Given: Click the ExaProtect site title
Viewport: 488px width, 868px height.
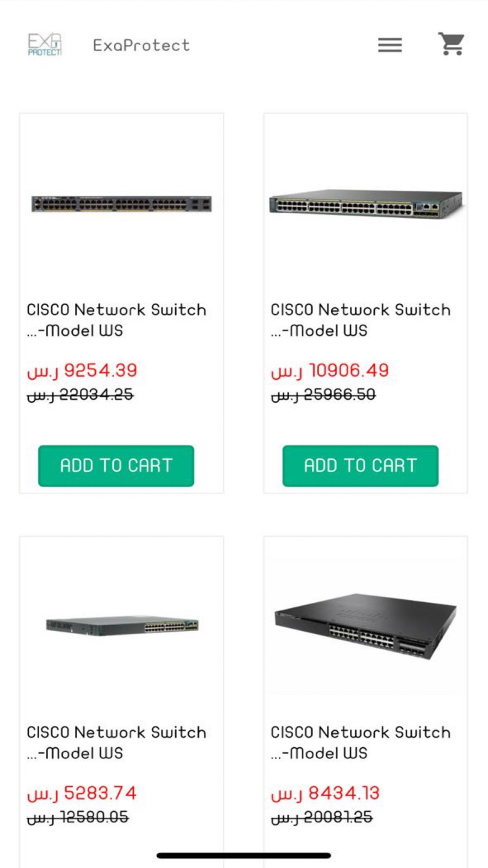Looking at the screenshot, I should click(x=141, y=45).
